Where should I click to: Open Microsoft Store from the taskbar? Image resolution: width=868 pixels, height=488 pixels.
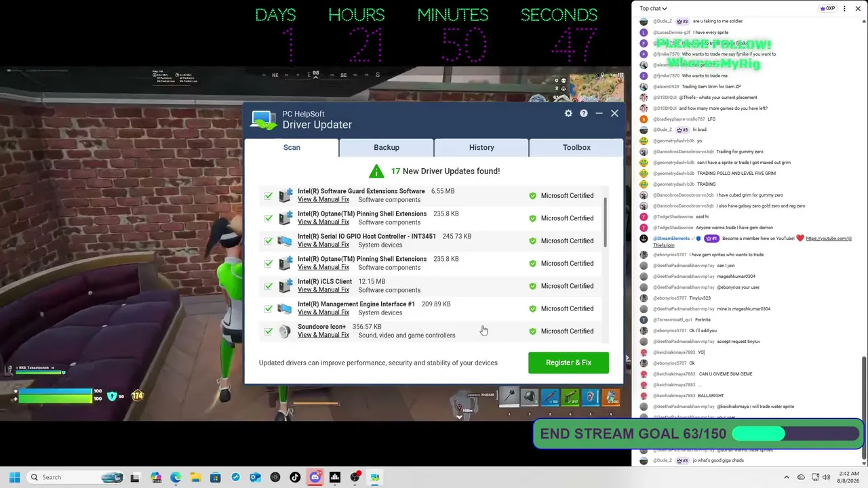[x=216, y=477]
